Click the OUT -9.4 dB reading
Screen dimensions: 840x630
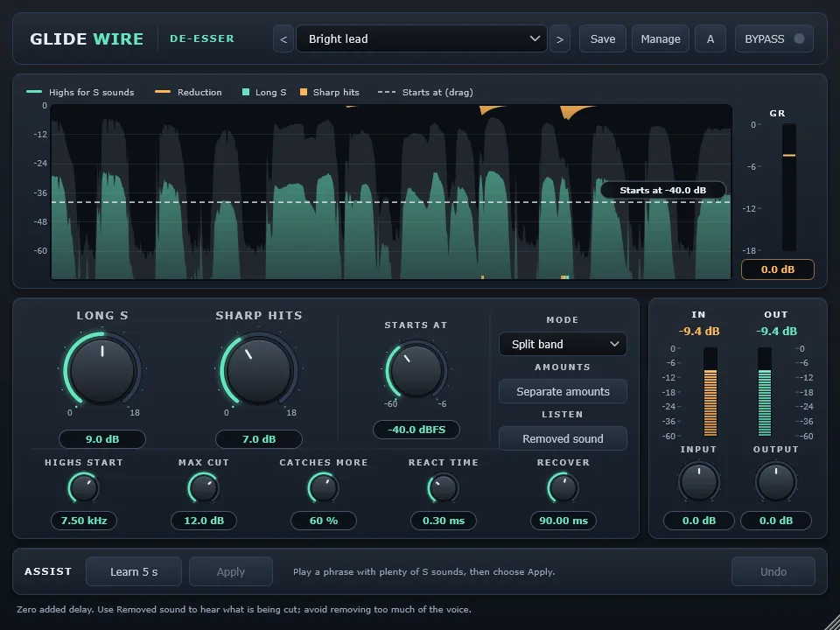click(776, 332)
